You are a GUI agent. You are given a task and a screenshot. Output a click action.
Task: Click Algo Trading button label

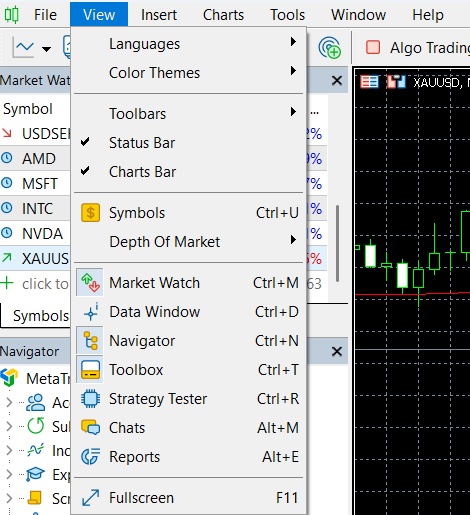[430, 48]
